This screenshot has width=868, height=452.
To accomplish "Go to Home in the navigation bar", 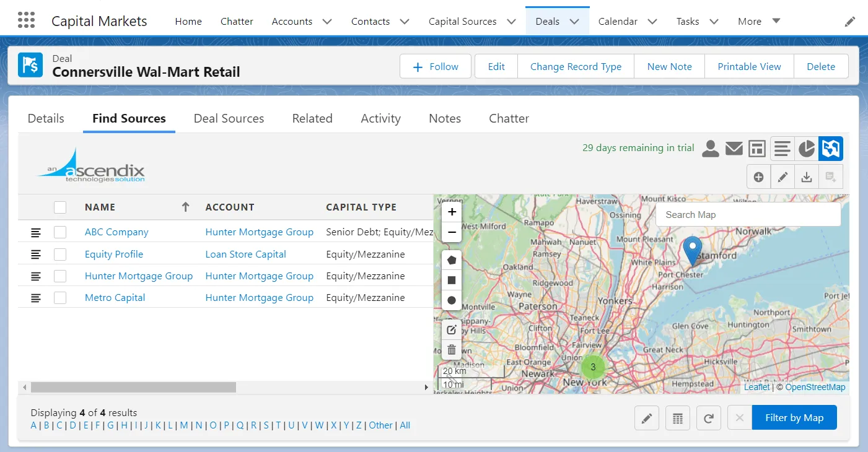I will 188,21.
